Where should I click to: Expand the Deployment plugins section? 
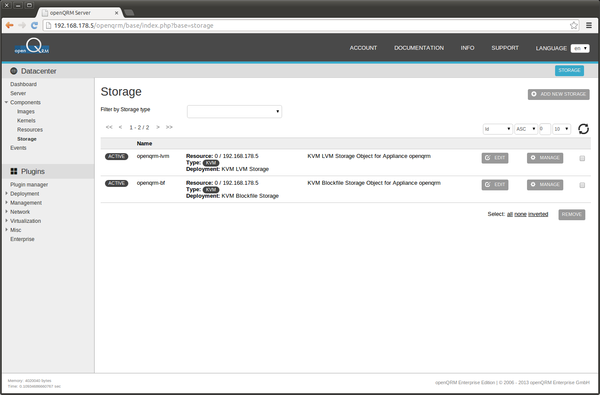[7, 193]
